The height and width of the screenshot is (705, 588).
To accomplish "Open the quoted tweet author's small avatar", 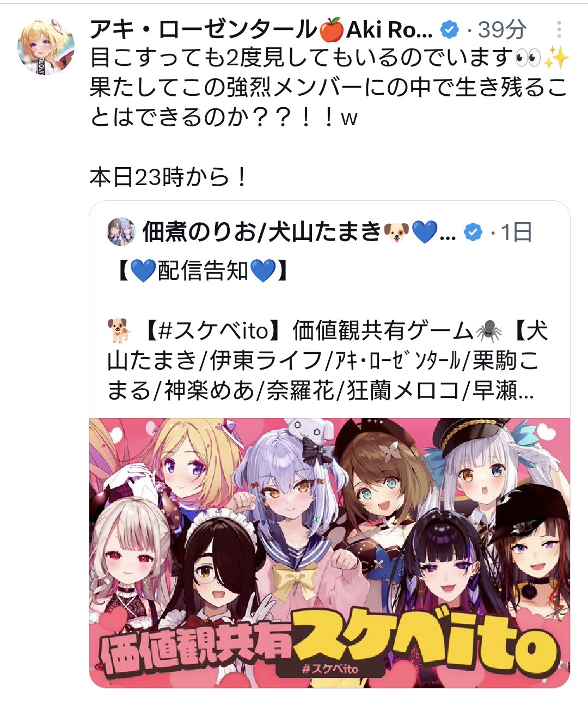I will pos(121,232).
